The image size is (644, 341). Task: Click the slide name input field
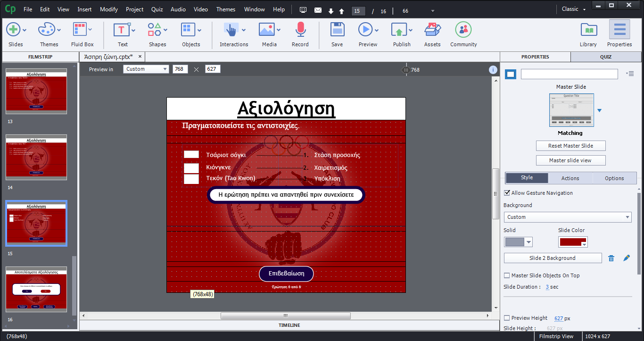pos(569,74)
